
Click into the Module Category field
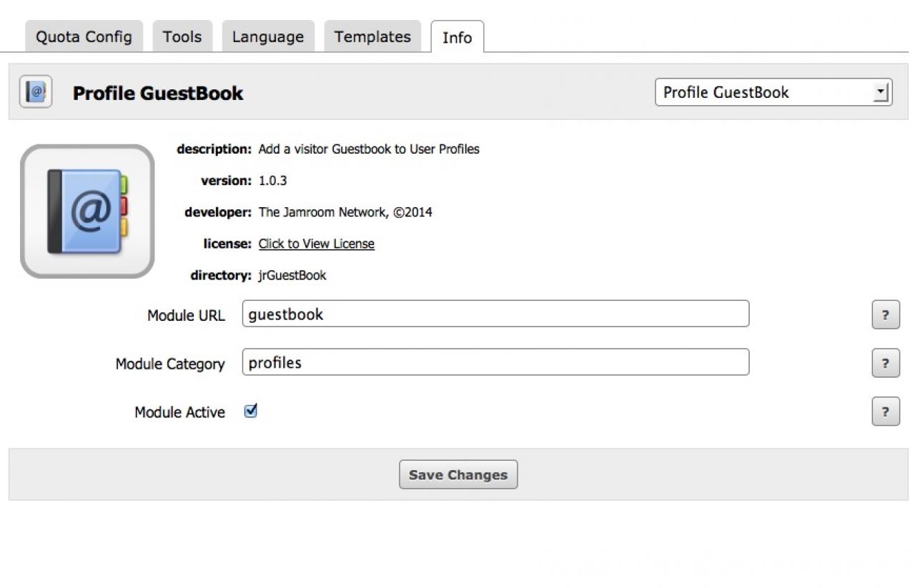pyautogui.click(x=495, y=362)
